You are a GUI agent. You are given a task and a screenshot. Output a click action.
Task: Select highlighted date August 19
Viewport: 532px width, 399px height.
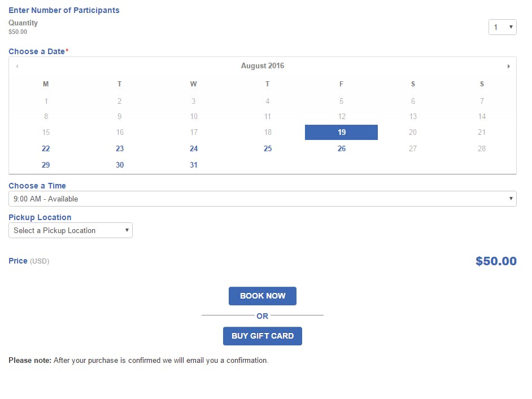point(341,133)
